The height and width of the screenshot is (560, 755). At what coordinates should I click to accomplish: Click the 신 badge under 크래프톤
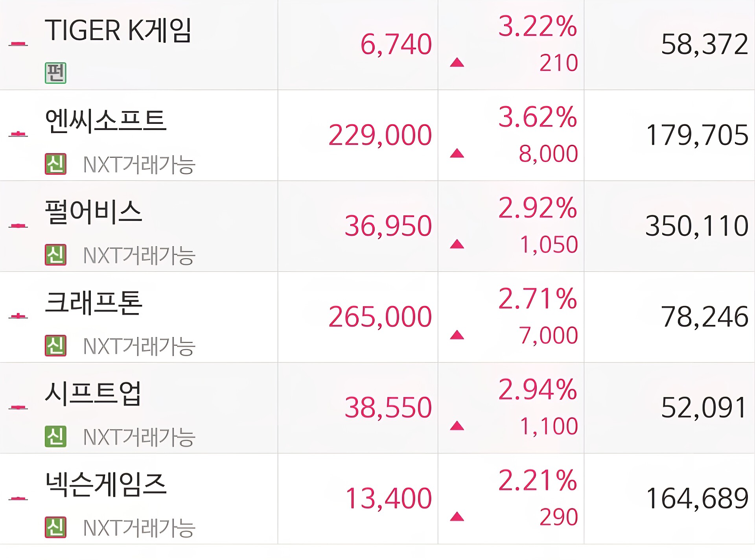click(x=55, y=345)
